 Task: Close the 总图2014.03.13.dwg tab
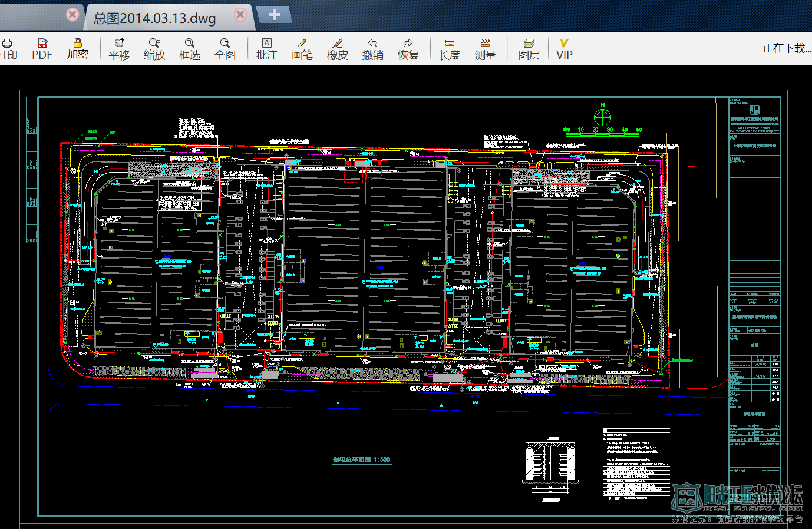click(240, 14)
